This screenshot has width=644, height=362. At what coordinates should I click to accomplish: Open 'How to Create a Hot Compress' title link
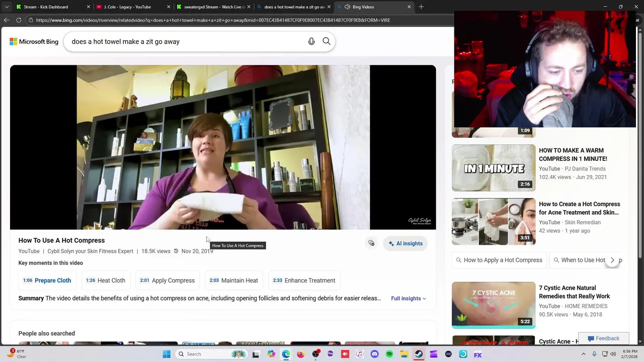pos(580,208)
